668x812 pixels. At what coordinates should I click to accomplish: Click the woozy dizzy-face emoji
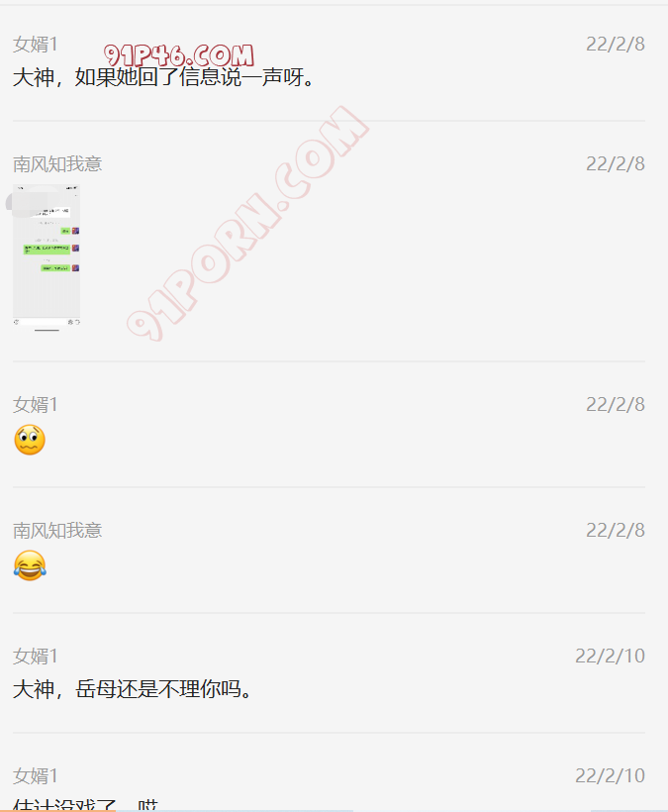coord(30,440)
